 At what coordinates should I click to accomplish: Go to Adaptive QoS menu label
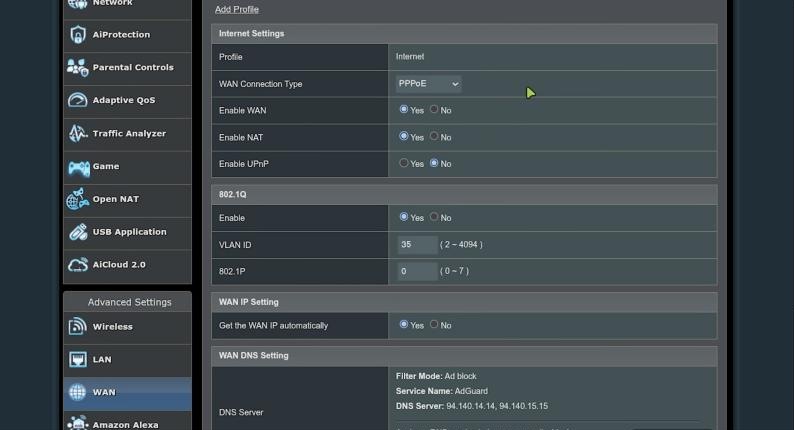pyautogui.click(x=124, y=100)
